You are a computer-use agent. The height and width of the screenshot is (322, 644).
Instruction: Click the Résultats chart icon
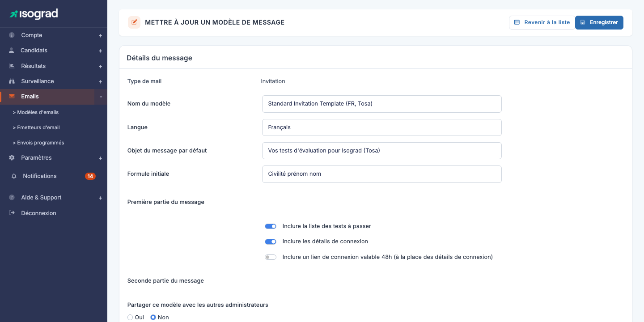pyautogui.click(x=12, y=66)
